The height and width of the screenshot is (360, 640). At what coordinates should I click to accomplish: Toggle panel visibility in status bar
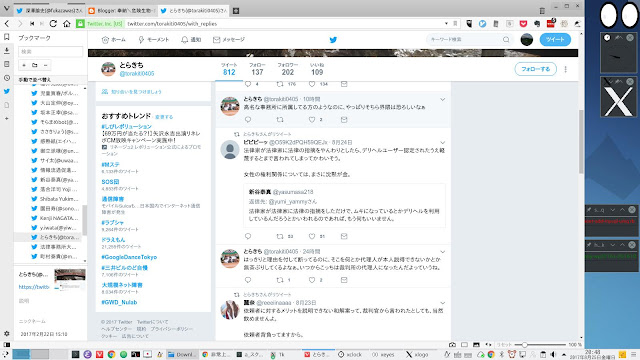pyautogui.click(x=7, y=345)
